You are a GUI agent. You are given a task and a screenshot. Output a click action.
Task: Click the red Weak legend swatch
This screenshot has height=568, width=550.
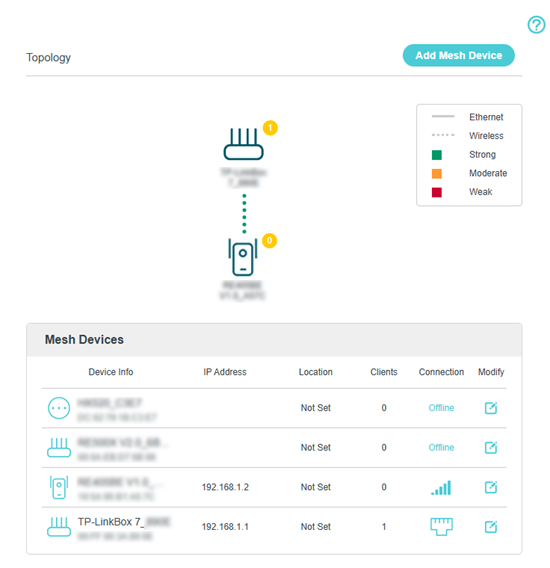coord(437,192)
